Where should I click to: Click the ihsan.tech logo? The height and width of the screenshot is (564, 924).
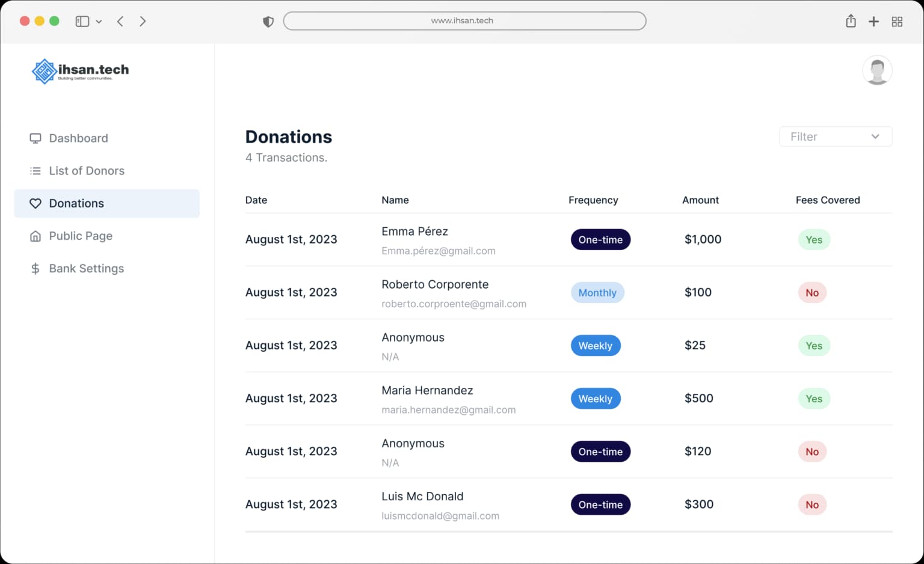click(x=80, y=71)
